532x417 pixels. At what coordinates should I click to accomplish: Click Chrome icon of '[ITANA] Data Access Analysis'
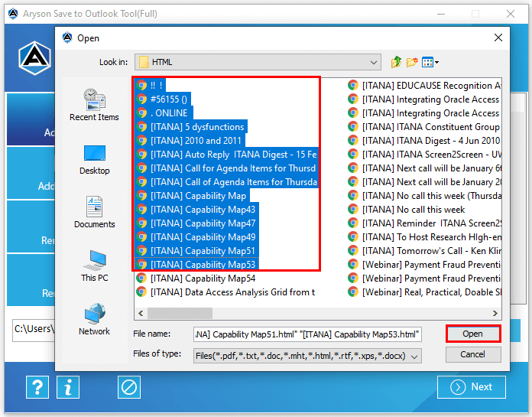tap(141, 292)
